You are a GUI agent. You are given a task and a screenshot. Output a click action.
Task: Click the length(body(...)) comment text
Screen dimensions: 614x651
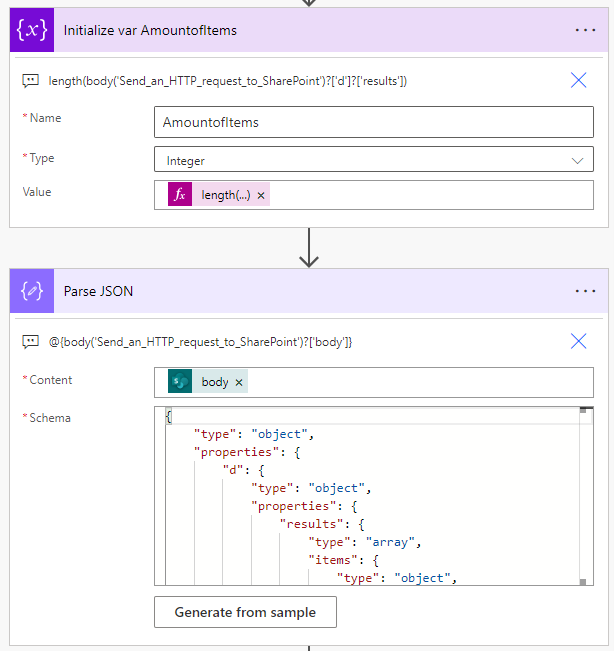tap(227, 81)
